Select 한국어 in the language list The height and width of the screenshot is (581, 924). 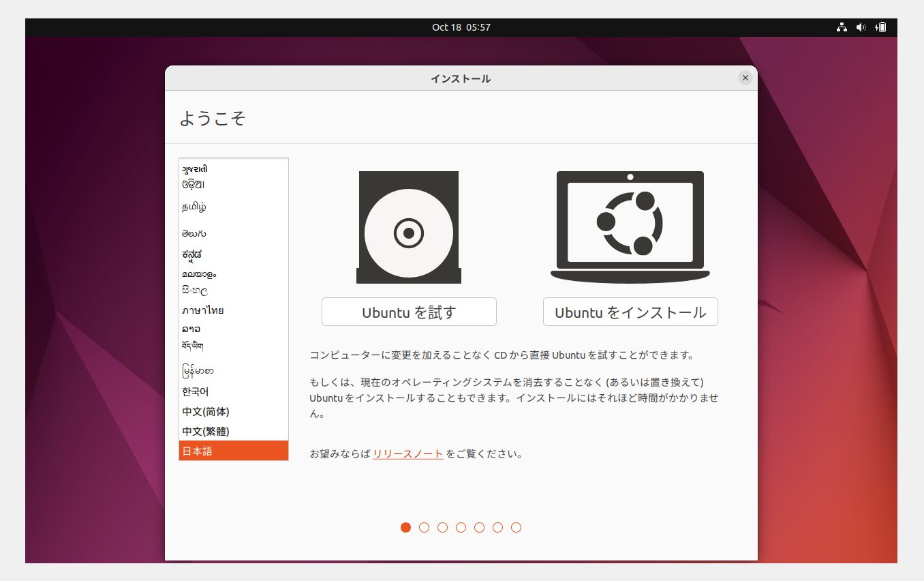coord(234,392)
